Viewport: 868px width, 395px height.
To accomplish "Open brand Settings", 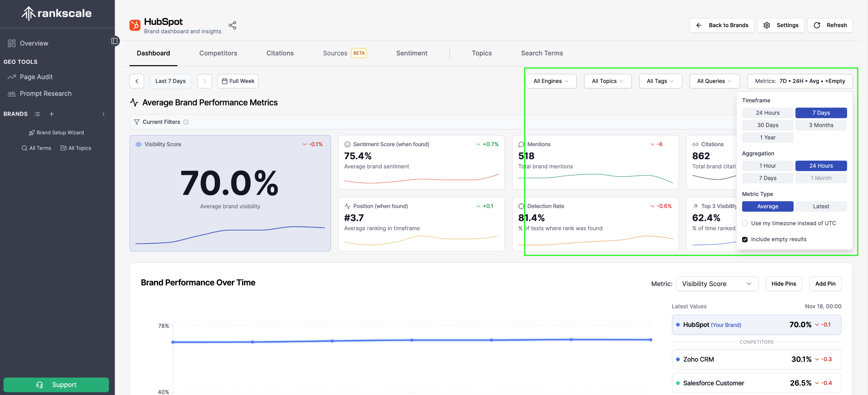I will (781, 25).
